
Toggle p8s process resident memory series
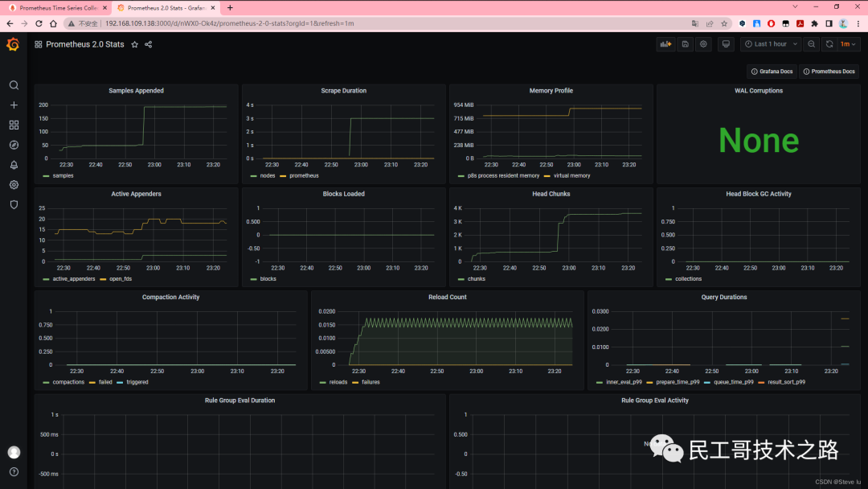[x=503, y=175]
